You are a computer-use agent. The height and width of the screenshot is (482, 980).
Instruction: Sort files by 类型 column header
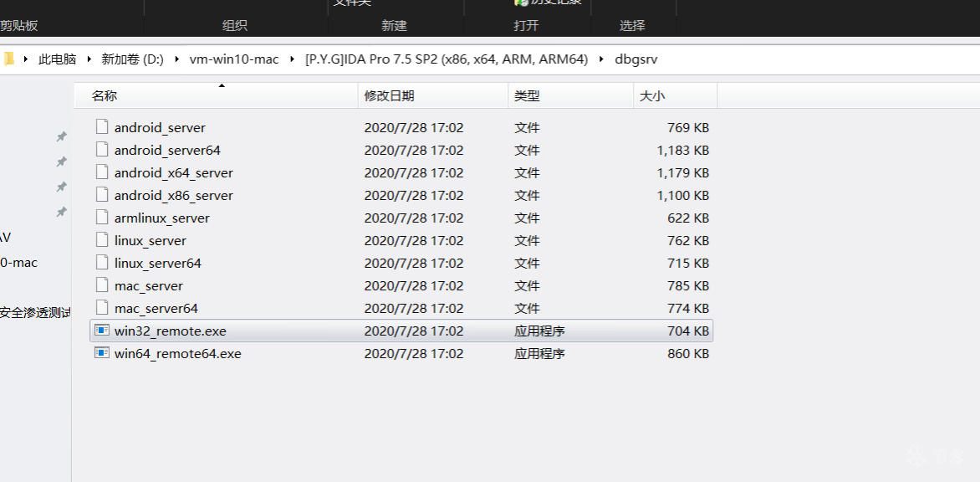click(x=570, y=95)
